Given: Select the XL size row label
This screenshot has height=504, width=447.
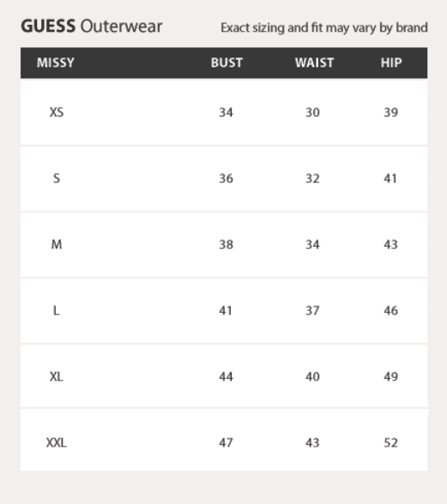Looking at the screenshot, I should [57, 376].
